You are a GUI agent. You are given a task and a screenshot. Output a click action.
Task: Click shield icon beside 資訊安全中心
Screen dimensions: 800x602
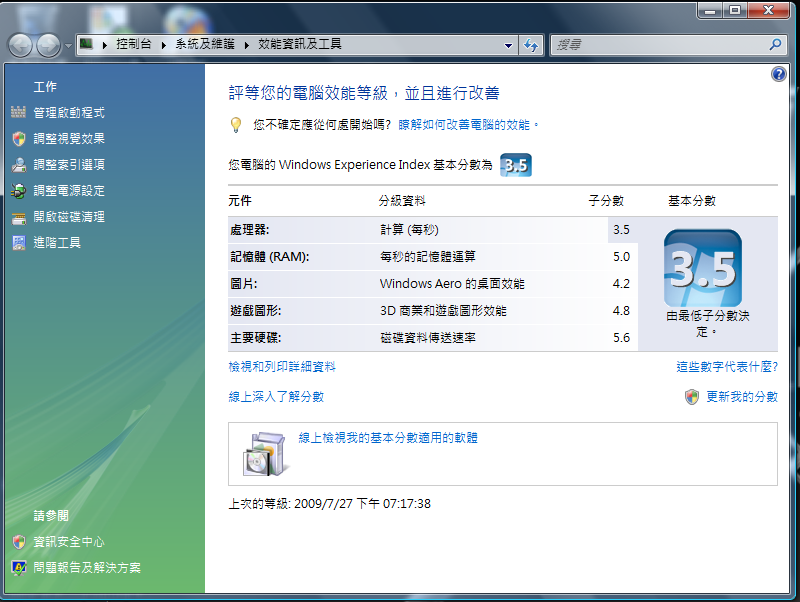[x=19, y=542]
